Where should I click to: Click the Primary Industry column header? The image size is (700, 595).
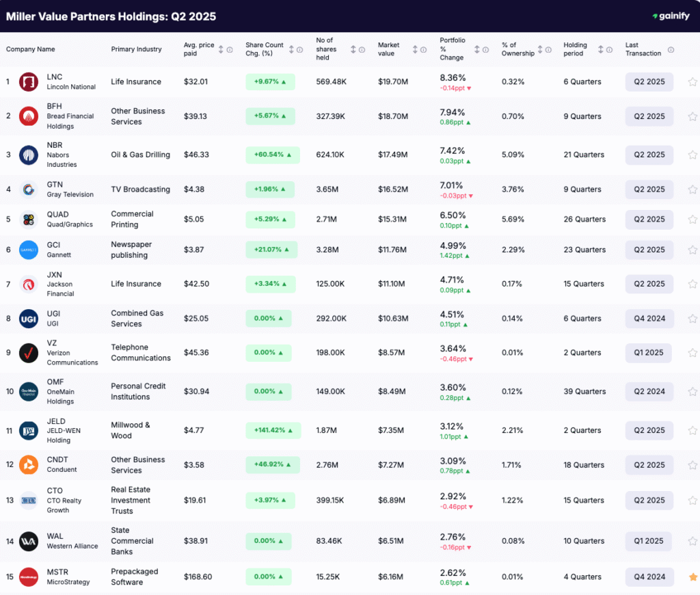pos(136,49)
